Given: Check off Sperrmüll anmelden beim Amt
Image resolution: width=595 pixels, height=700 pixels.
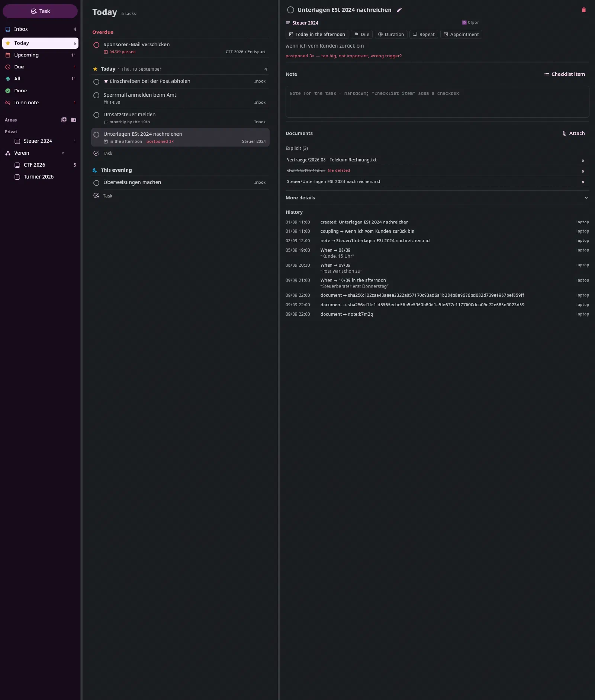Looking at the screenshot, I should click(x=96, y=96).
